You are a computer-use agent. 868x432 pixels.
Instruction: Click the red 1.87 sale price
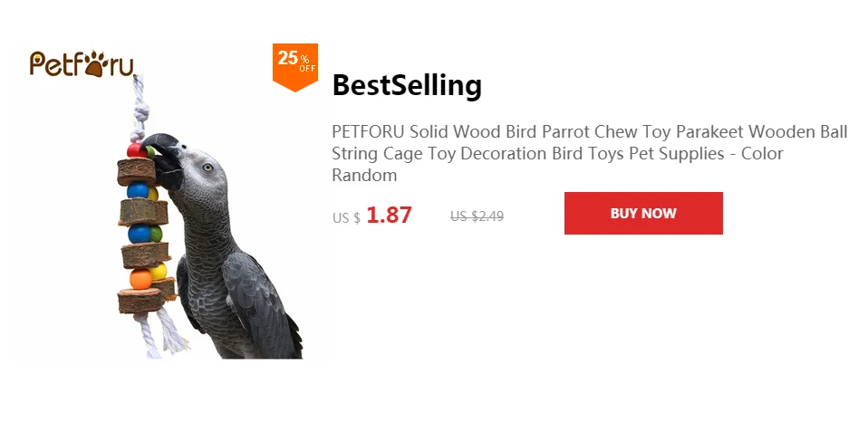390,215
